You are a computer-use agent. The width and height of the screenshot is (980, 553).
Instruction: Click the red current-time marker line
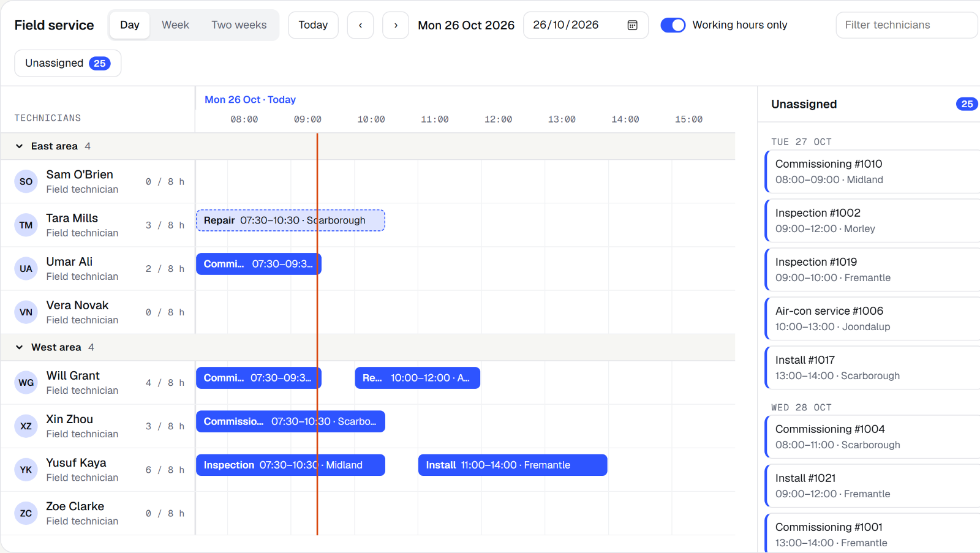point(317,334)
